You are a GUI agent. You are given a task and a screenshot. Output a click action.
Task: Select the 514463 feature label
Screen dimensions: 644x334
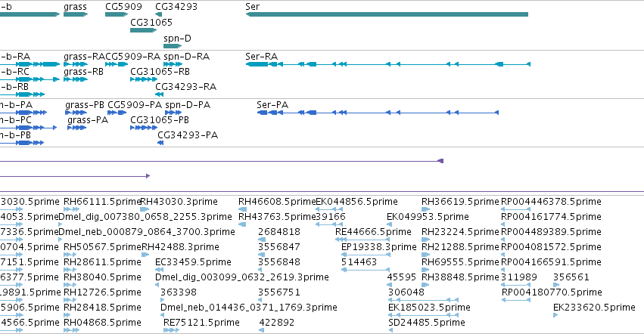coord(359,261)
